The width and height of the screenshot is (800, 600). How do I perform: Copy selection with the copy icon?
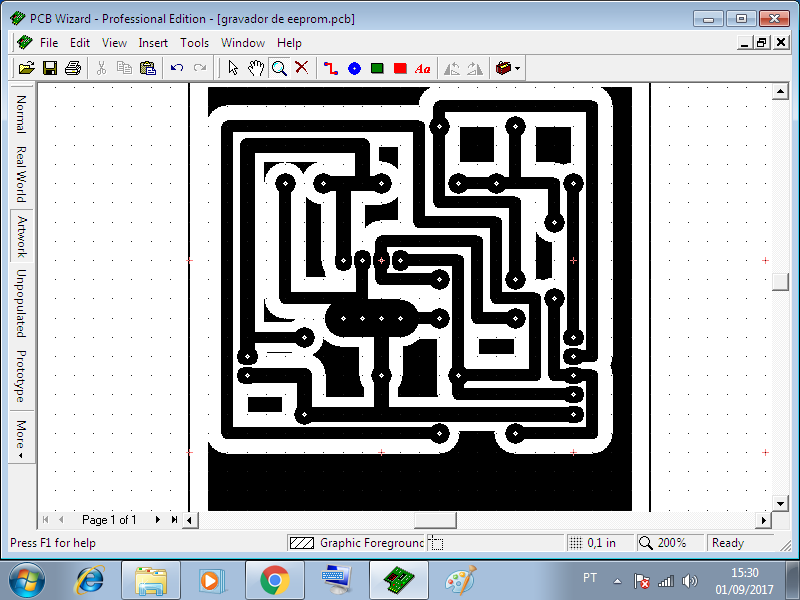coord(124,68)
